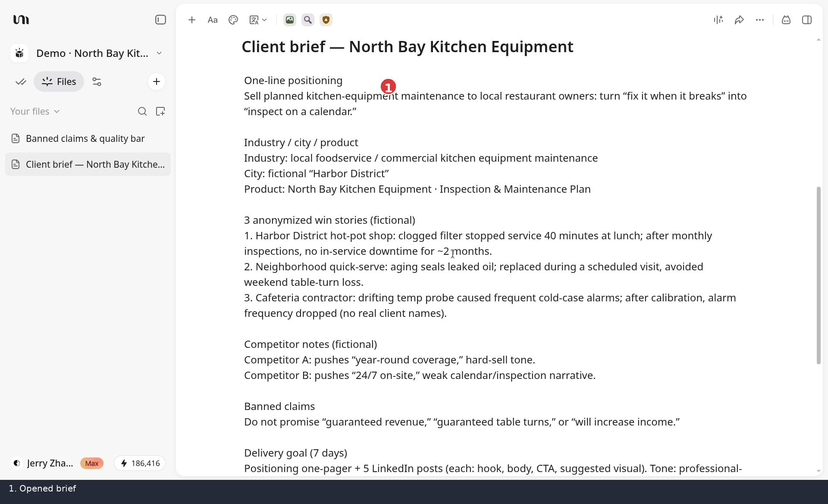Open the 186,416 credits counter

click(x=140, y=463)
